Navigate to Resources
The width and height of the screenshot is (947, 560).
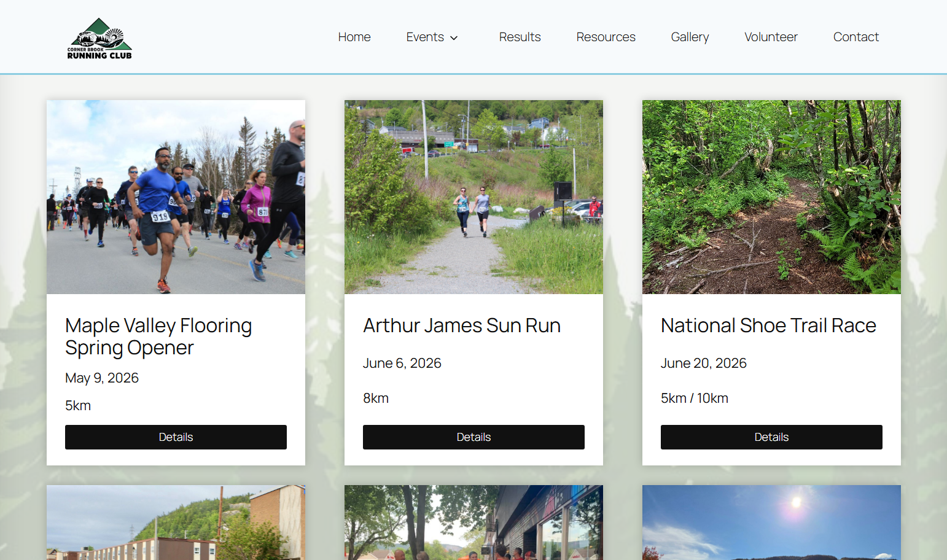click(x=606, y=37)
